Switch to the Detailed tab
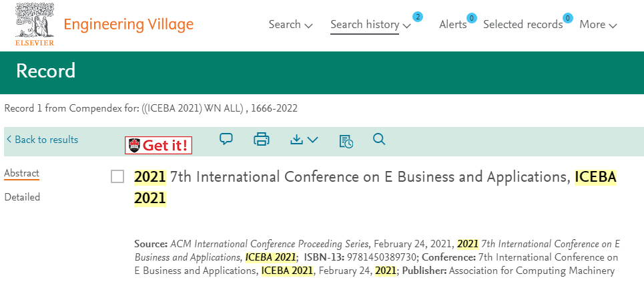644x290 pixels. pos(22,197)
